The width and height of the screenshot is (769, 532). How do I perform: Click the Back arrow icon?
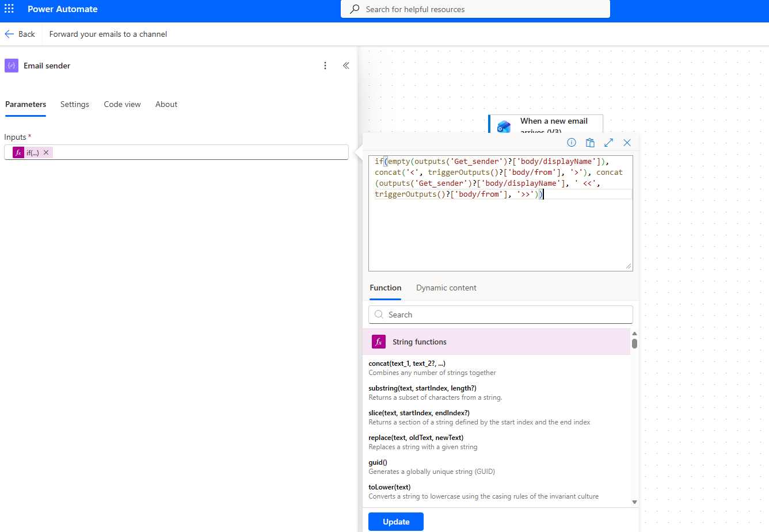(10, 34)
